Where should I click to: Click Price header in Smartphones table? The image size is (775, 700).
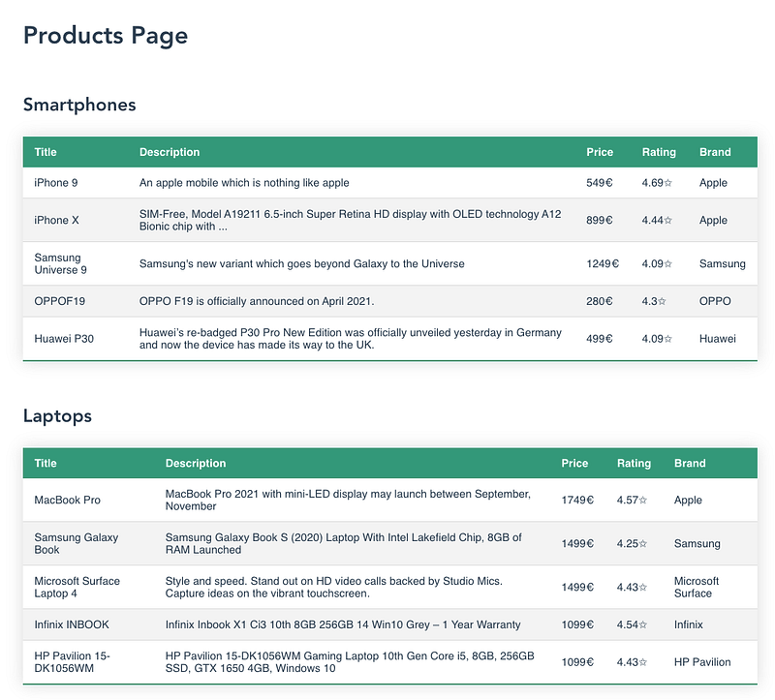click(600, 152)
